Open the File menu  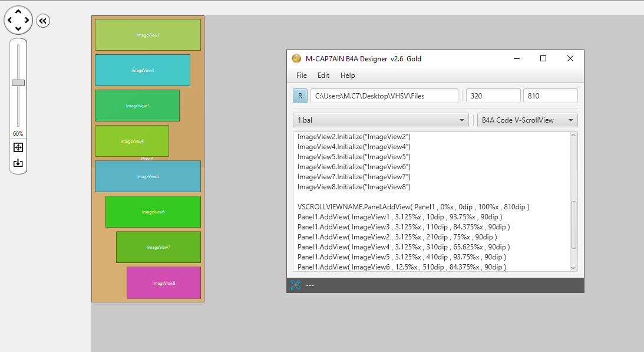coord(302,75)
